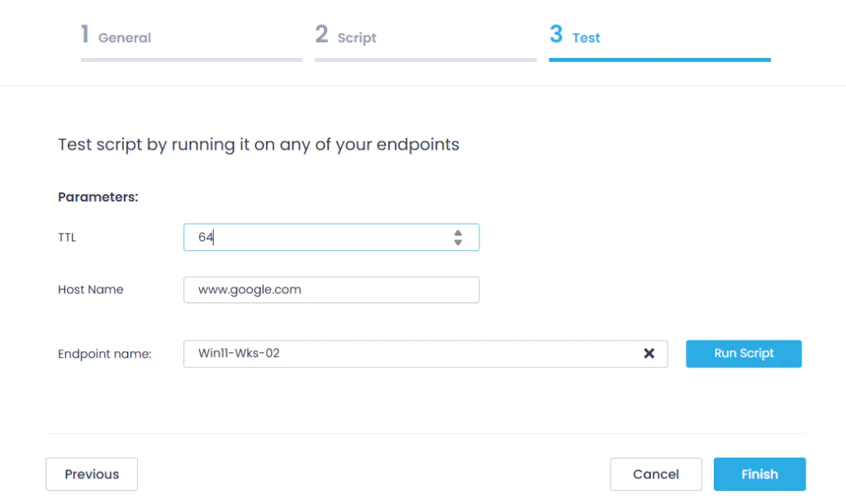Cancel the script wizard
The height and width of the screenshot is (504, 846).
[x=656, y=474]
